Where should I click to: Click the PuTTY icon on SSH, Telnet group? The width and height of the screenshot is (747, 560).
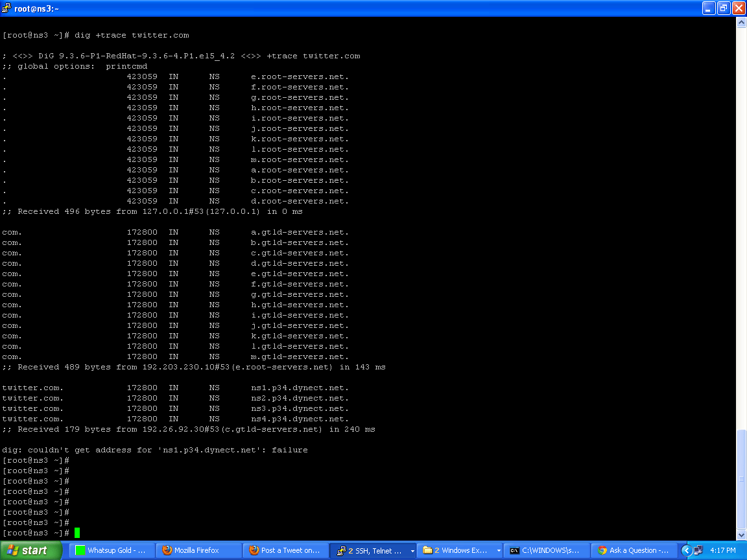pos(341,551)
